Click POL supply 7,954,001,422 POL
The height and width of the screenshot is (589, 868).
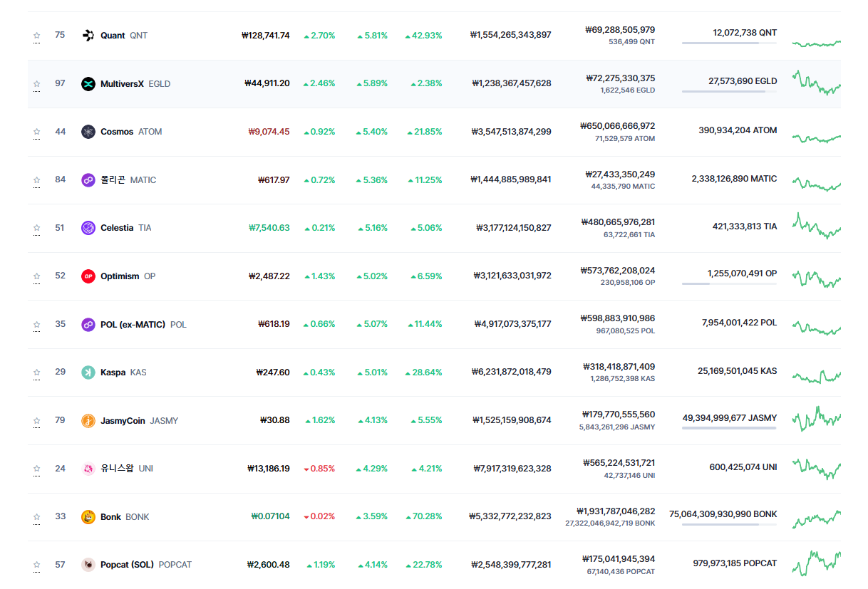(x=739, y=323)
